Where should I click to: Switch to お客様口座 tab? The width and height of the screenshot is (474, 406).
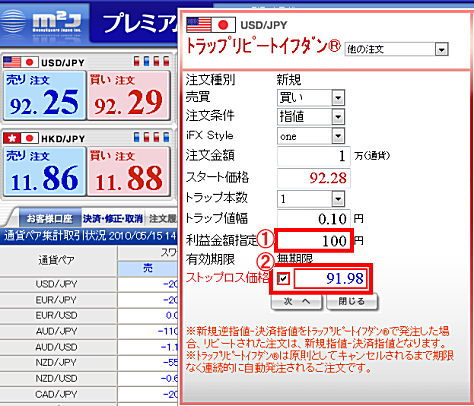click(x=49, y=218)
